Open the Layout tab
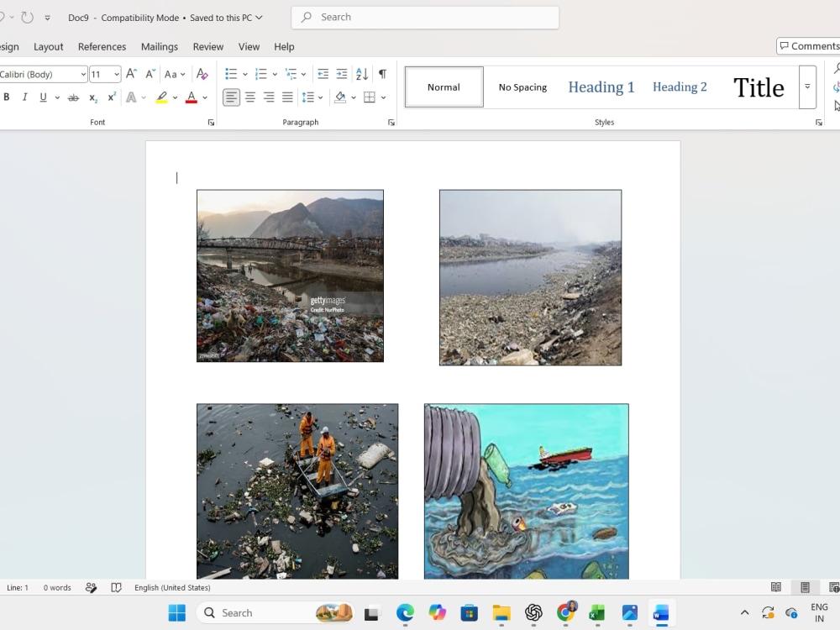 click(48, 46)
